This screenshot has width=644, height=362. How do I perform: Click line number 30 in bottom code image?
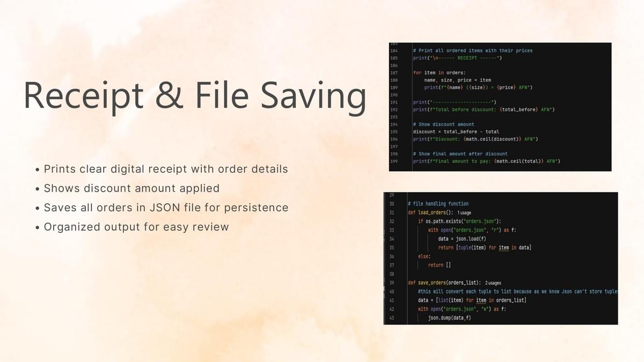[x=392, y=204]
